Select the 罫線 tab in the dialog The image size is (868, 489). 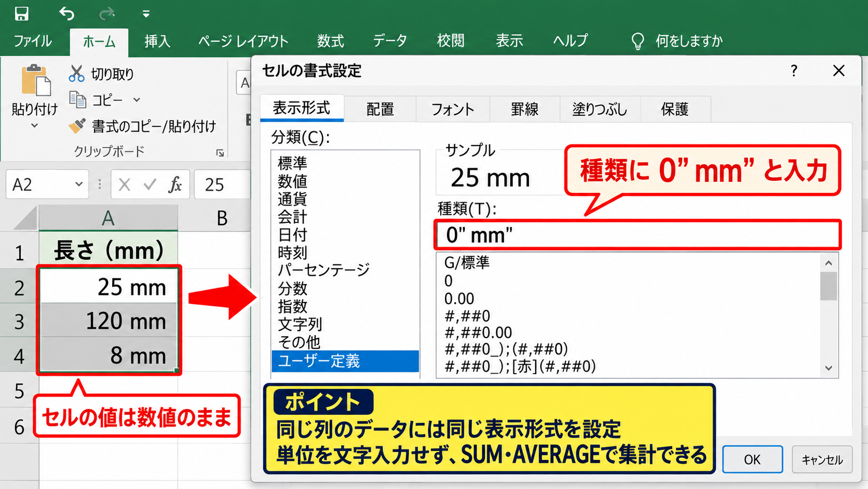524,109
